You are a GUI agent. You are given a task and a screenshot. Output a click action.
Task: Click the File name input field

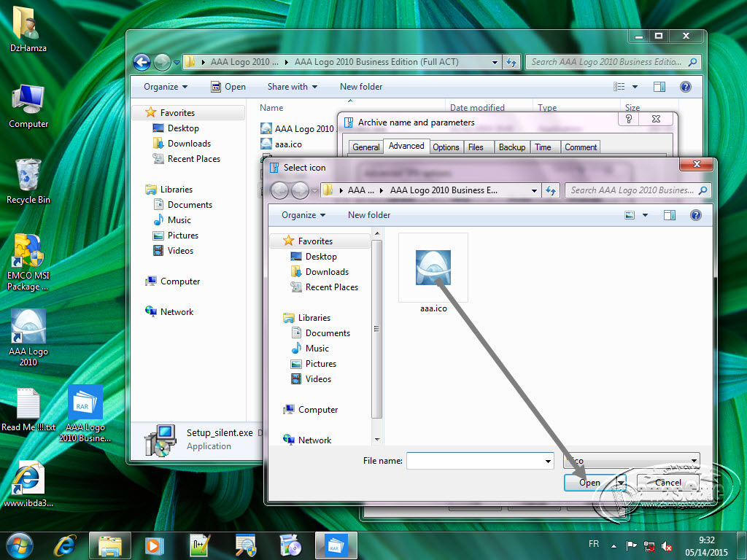tap(475, 461)
